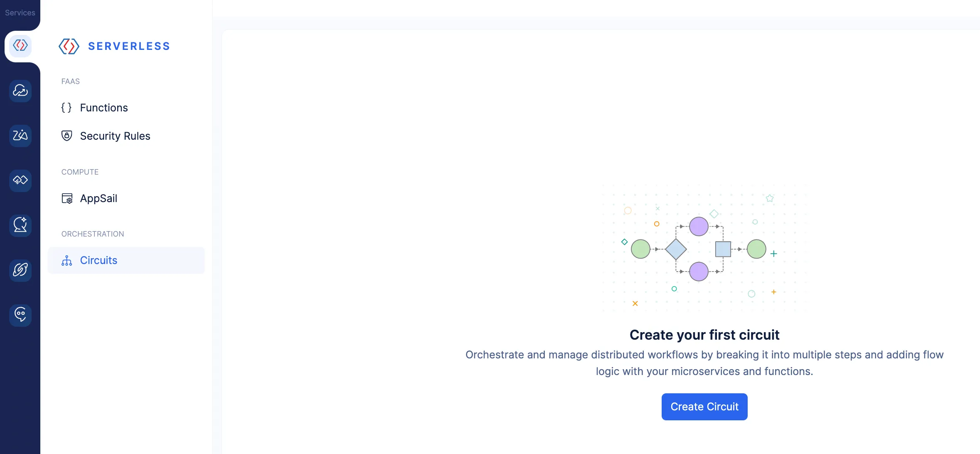
Task: Click the Circuits hierarchy tree icon
Action: [x=66, y=261]
